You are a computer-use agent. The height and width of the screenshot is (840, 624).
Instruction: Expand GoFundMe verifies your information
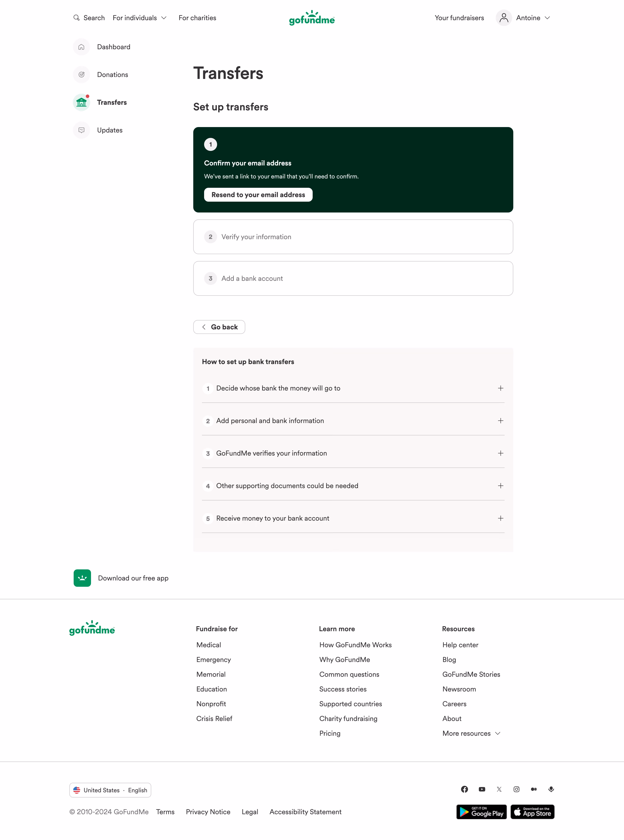[353, 453]
